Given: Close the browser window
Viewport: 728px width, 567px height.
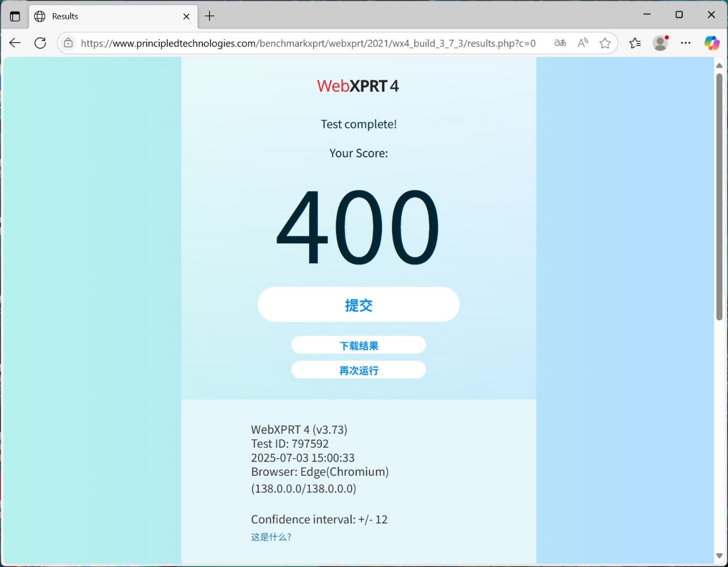Looking at the screenshot, I should pyautogui.click(x=711, y=14).
